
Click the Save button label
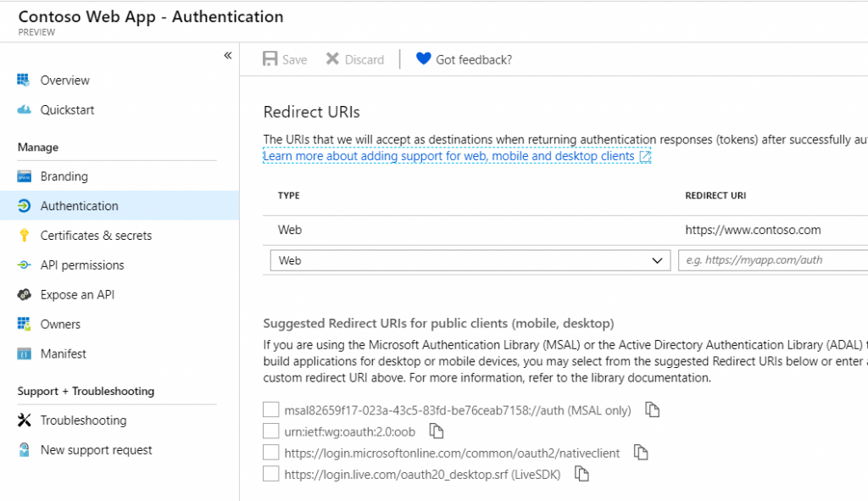294,60
